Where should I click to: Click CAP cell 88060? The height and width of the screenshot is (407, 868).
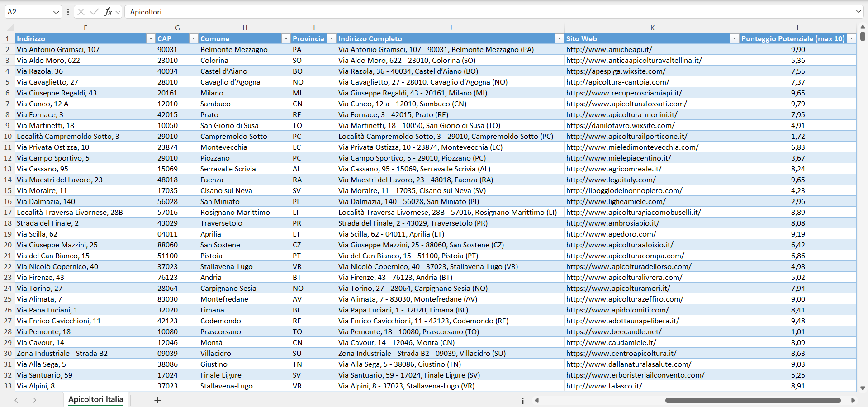tap(177, 245)
